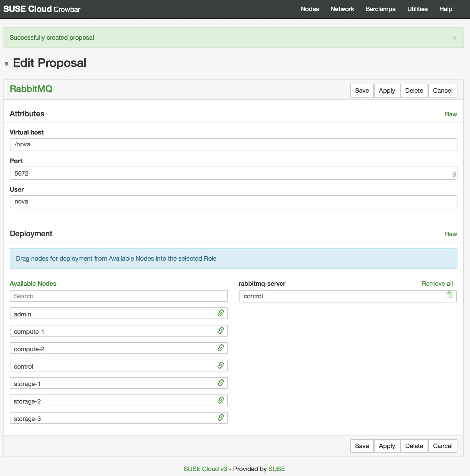This screenshot has height=476, width=470.
Task: Open the Barclamps menu
Action: (x=380, y=9)
